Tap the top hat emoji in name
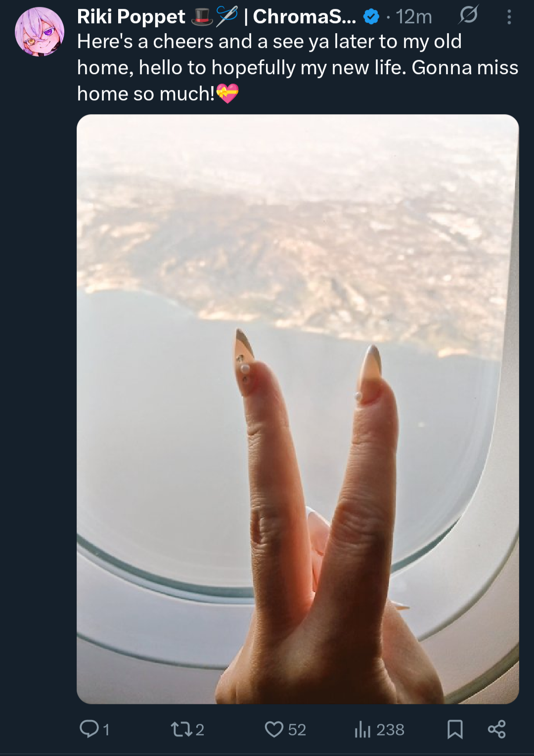This screenshot has width=534, height=756. click(202, 17)
